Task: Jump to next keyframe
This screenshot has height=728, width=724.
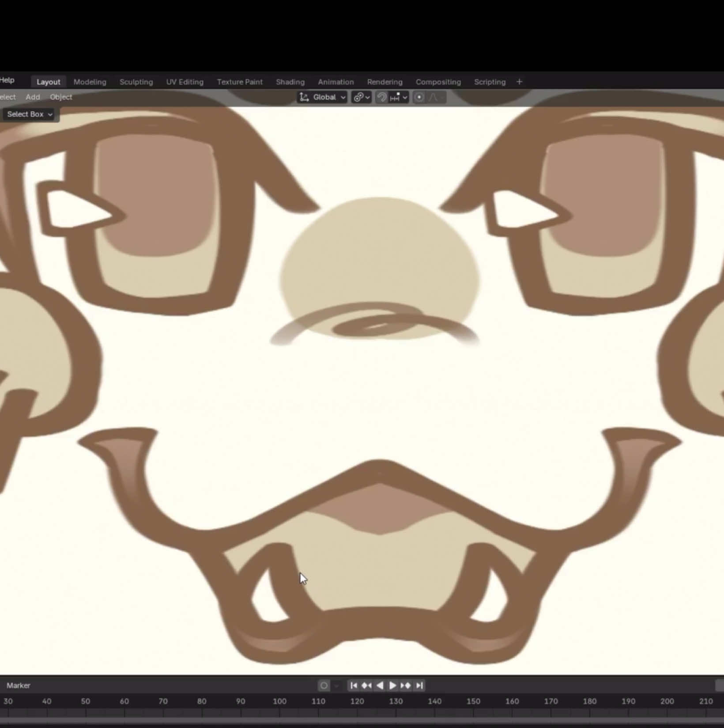Action: [406, 686]
